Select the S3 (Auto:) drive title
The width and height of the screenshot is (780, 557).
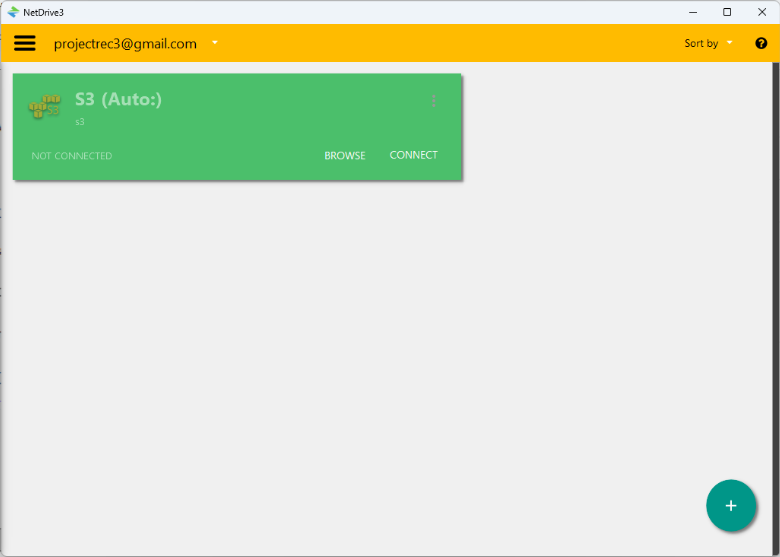(x=118, y=99)
